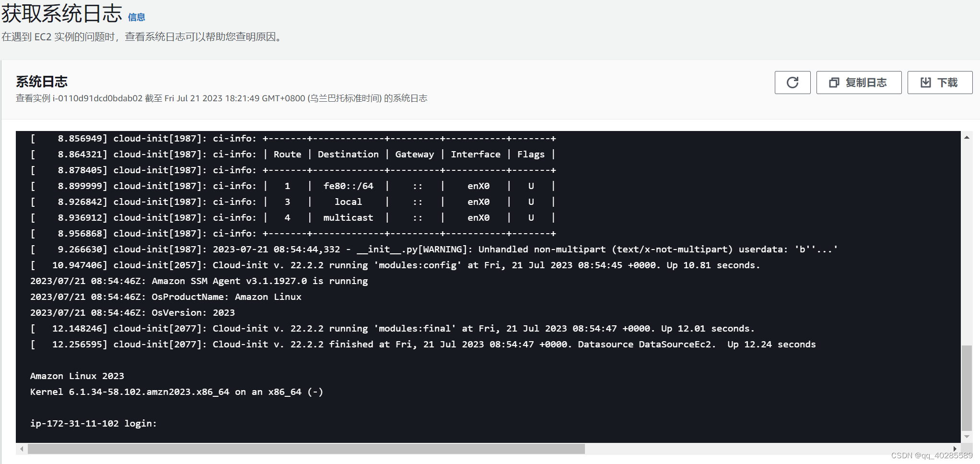Click the Kernel 6.1.34 version line
Screen dimensions: 980x464
pos(176,392)
